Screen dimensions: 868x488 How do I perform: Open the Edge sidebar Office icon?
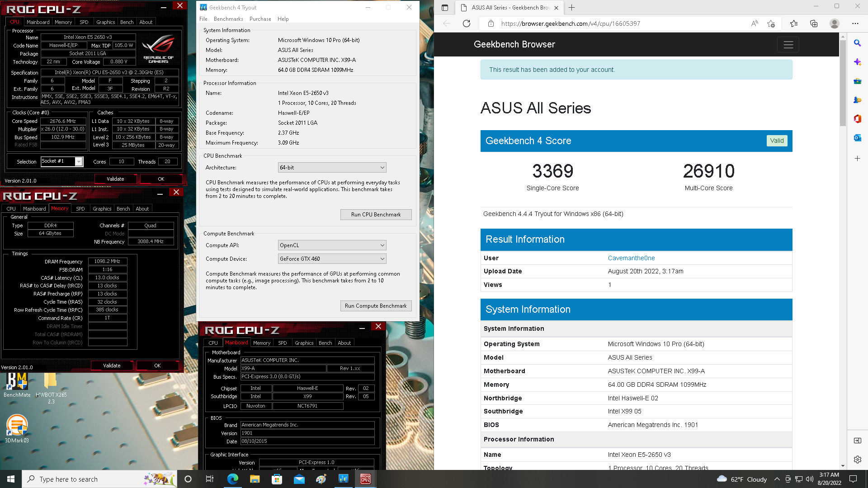tap(857, 119)
